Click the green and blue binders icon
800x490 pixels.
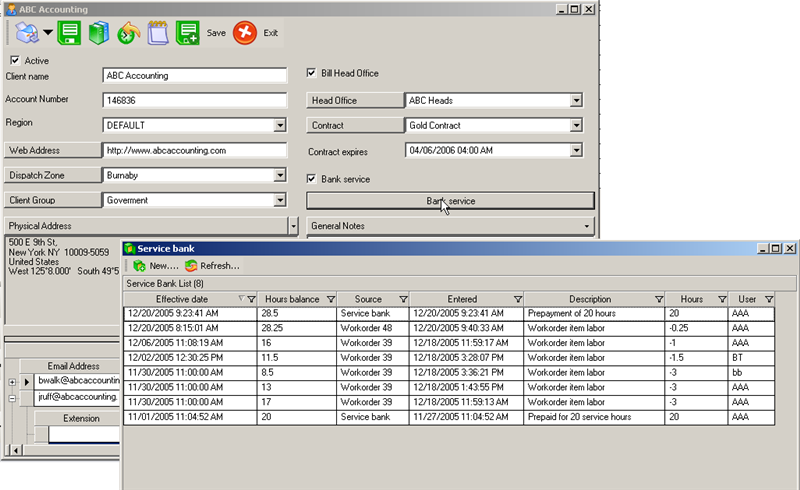point(99,33)
